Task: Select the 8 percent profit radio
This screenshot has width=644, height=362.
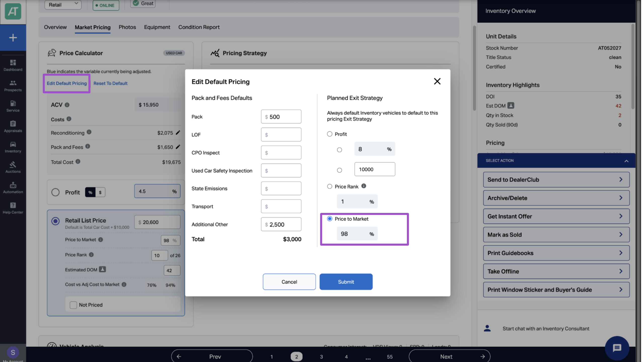Action: [x=340, y=150]
